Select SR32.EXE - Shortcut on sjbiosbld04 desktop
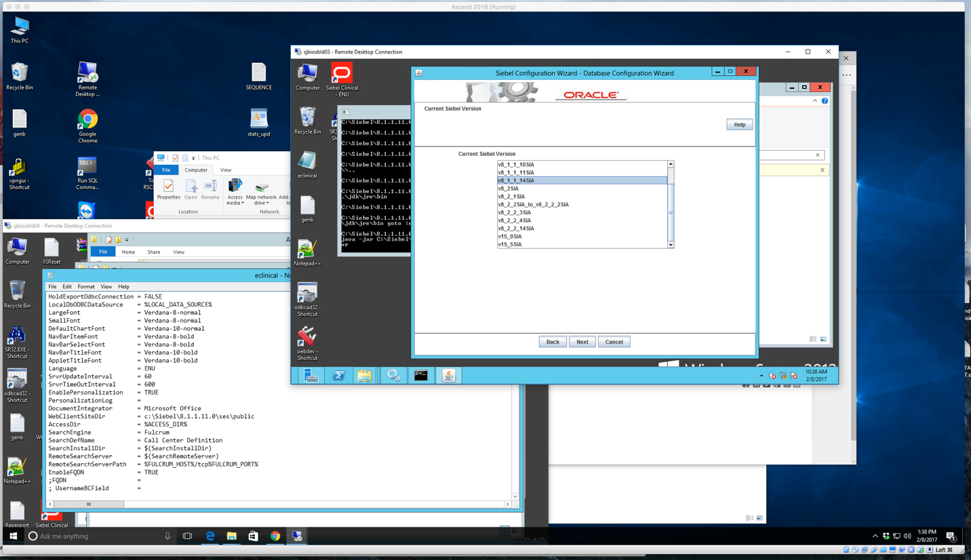Screen dimensions: 971x560 17,342
